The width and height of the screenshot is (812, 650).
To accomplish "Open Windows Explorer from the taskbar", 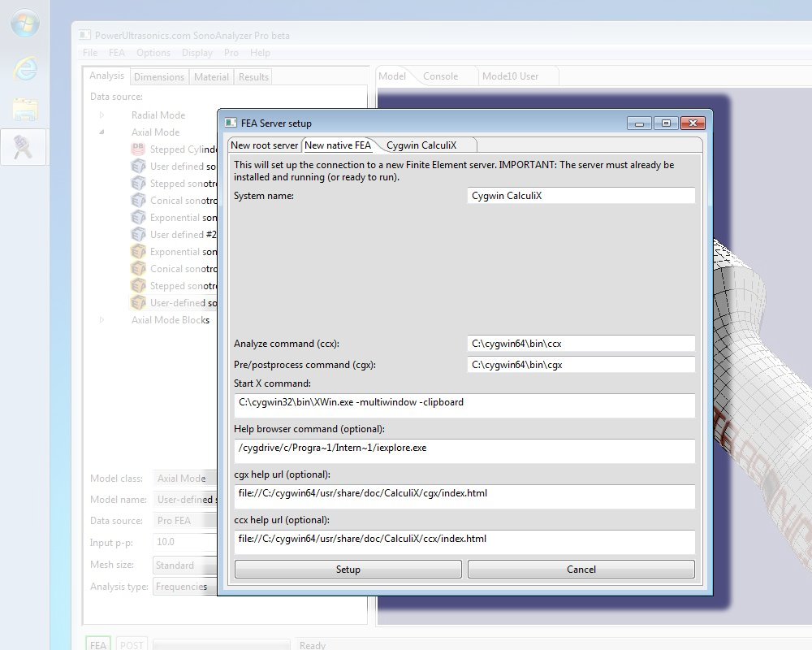I will click(x=25, y=110).
